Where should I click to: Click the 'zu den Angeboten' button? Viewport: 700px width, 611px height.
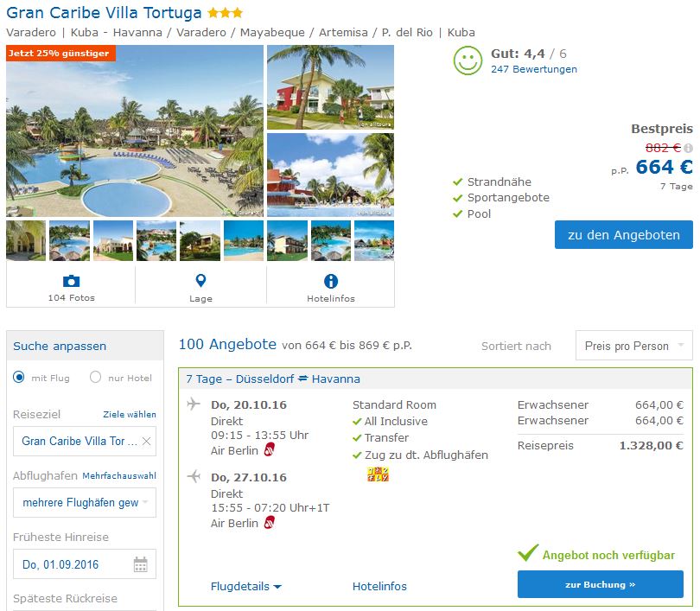(x=624, y=235)
